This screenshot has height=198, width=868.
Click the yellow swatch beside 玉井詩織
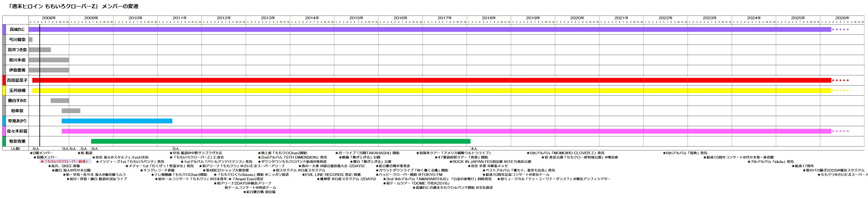(4, 90)
